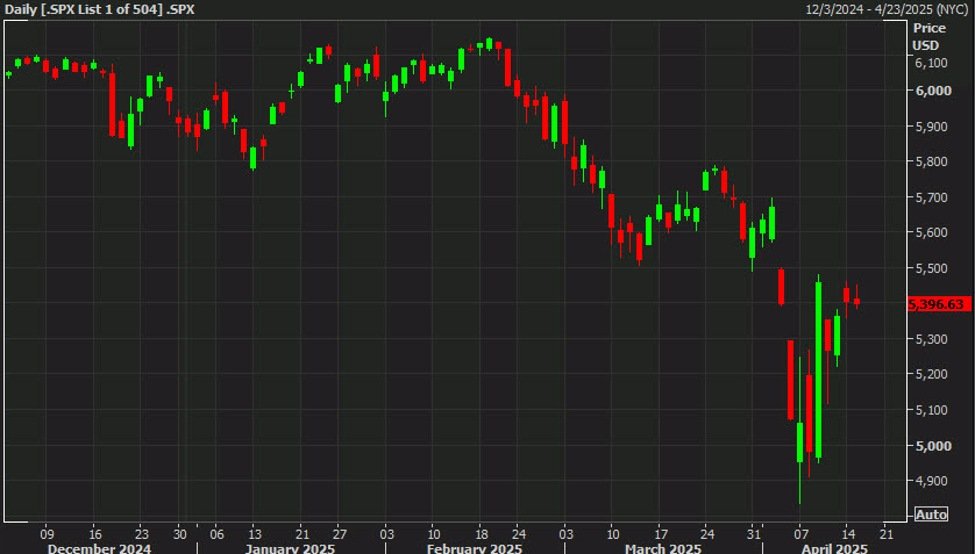Image resolution: width=975 pixels, height=554 pixels.
Task: Click the red 5,396.63 last price tag
Action: coord(939,303)
